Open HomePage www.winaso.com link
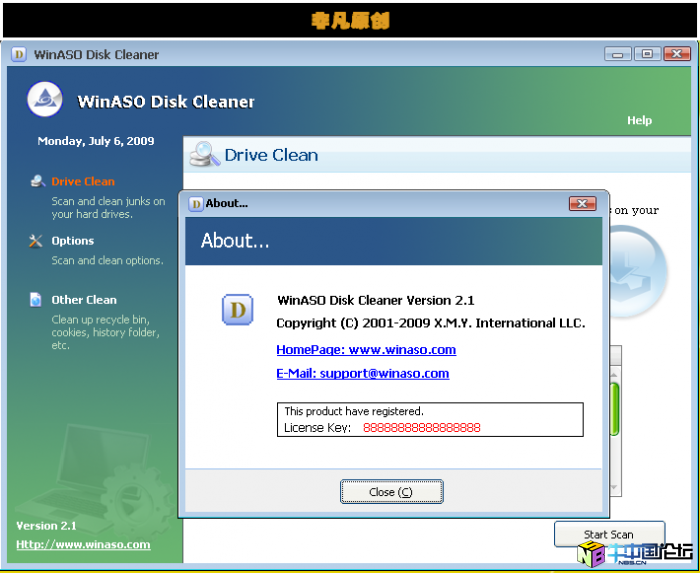 (x=366, y=349)
